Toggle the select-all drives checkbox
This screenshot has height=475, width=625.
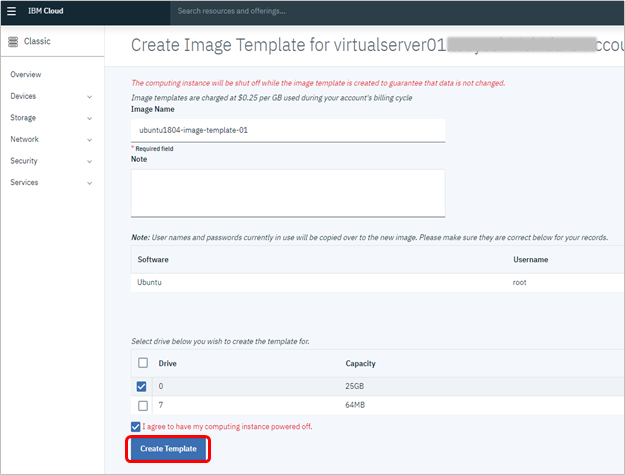pyautogui.click(x=143, y=363)
